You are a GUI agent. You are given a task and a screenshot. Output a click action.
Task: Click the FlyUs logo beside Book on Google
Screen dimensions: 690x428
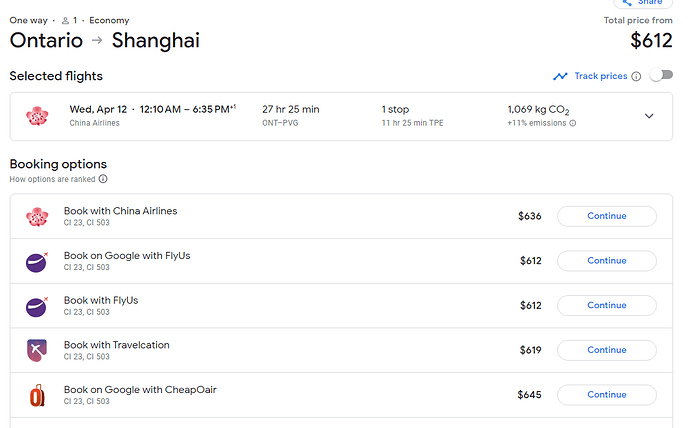[37, 261]
